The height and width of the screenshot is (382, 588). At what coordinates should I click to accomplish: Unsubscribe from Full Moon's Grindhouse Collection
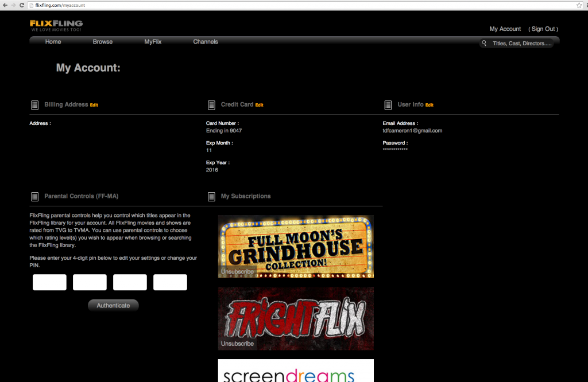click(237, 271)
